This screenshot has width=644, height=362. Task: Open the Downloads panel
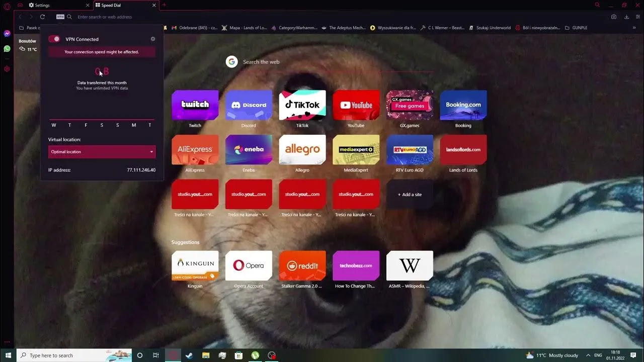point(626,16)
